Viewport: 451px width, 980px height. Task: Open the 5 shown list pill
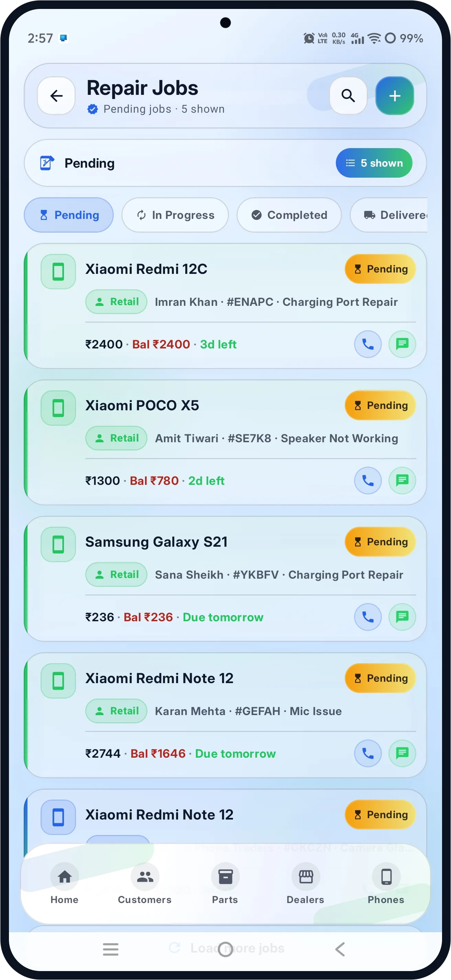tap(374, 163)
